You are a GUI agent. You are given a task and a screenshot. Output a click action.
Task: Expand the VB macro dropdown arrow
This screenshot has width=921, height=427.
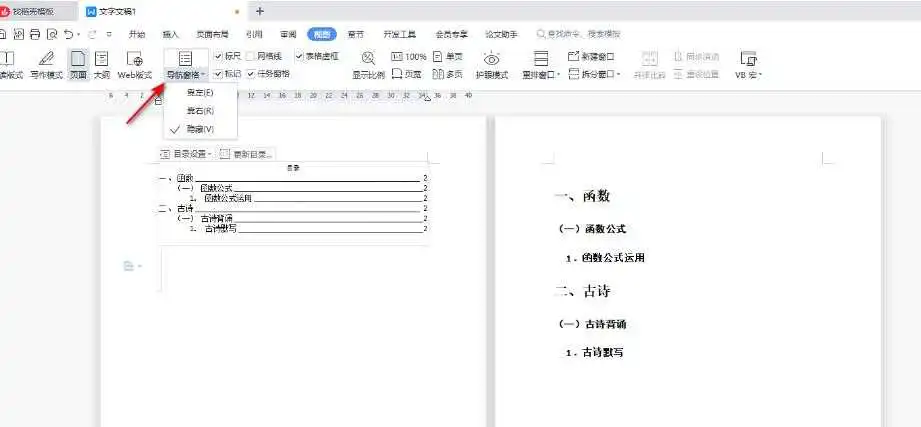point(760,75)
